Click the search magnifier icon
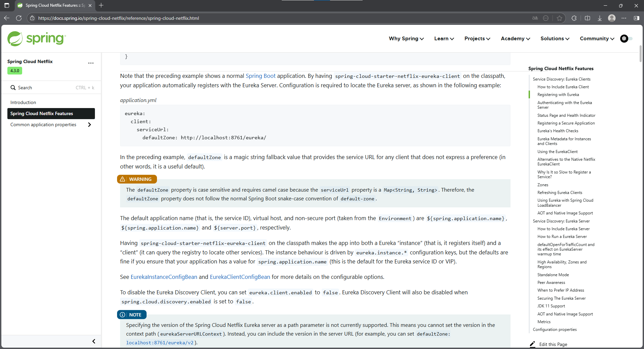The height and width of the screenshot is (349, 644). click(13, 88)
